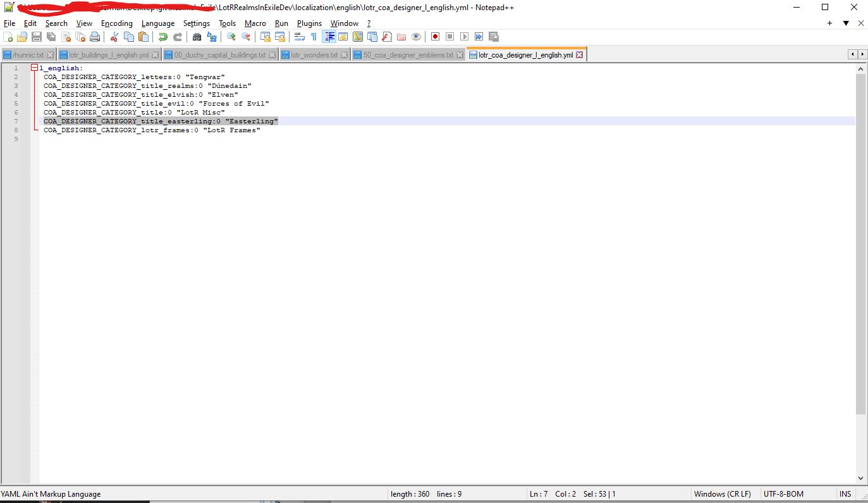Open the File menu
The height and width of the screenshot is (503, 868).
pyautogui.click(x=9, y=23)
